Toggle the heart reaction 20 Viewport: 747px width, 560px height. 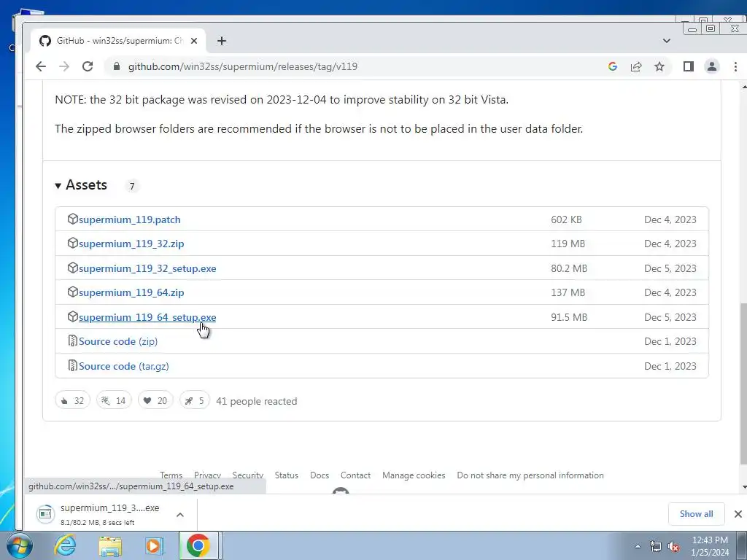point(155,401)
